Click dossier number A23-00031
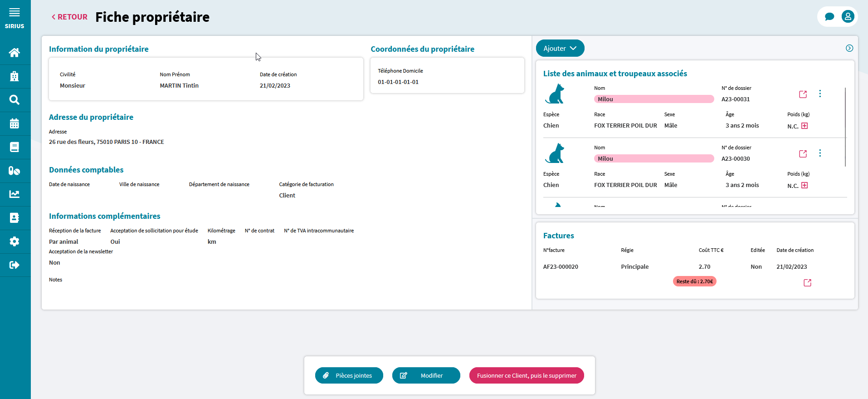Viewport: 868px width, 399px height. [736, 99]
